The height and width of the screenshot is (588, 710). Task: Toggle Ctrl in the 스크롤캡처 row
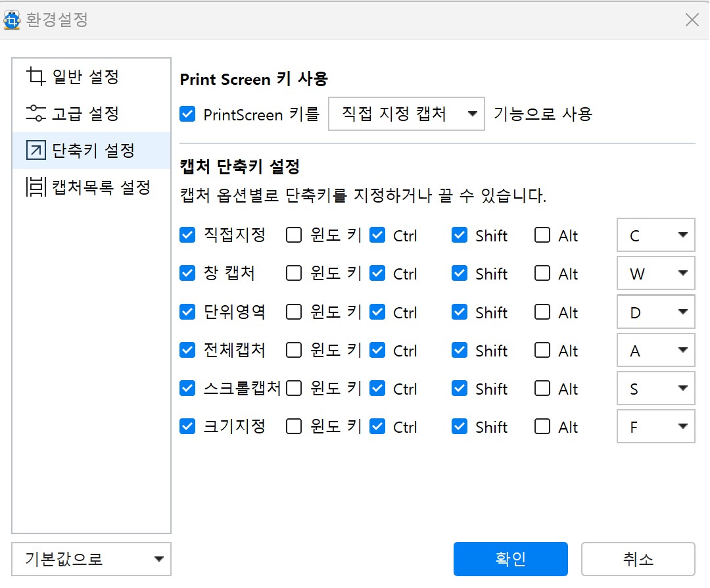[x=377, y=388]
